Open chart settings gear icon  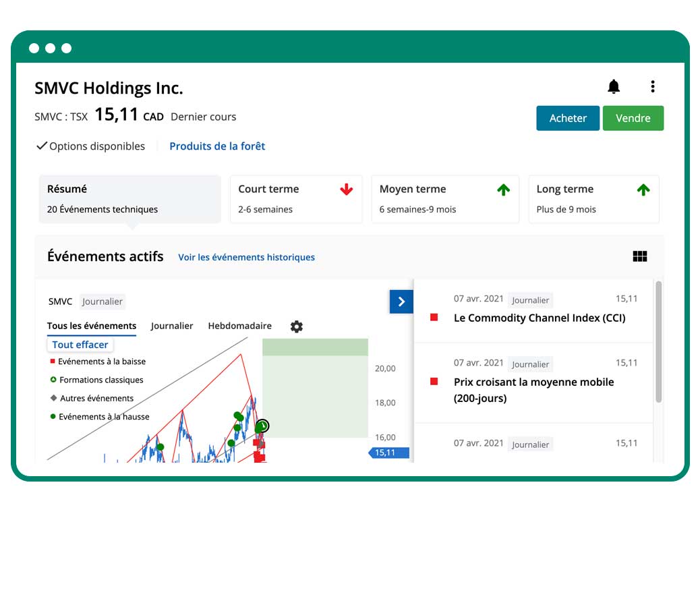297,326
